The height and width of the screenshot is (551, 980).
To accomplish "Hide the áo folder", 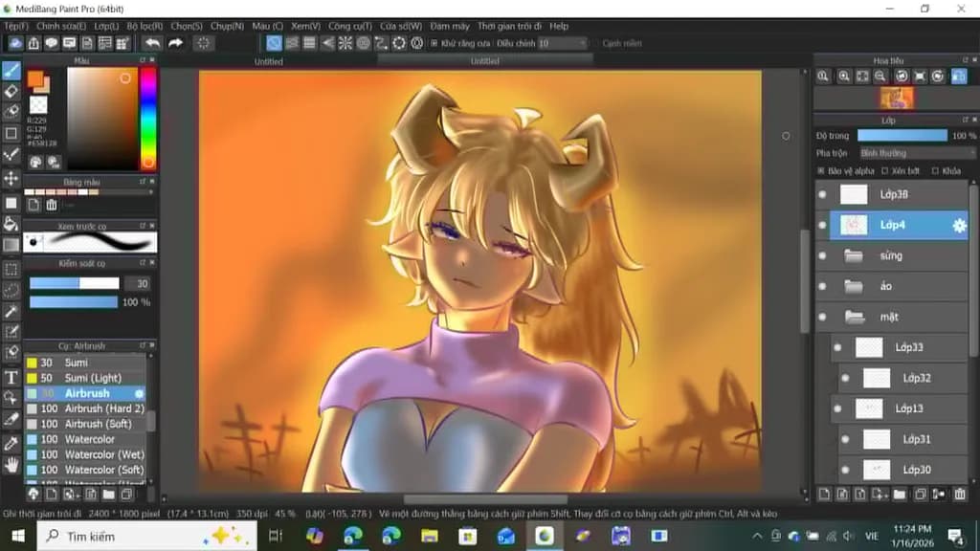I will pyautogui.click(x=822, y=286).
